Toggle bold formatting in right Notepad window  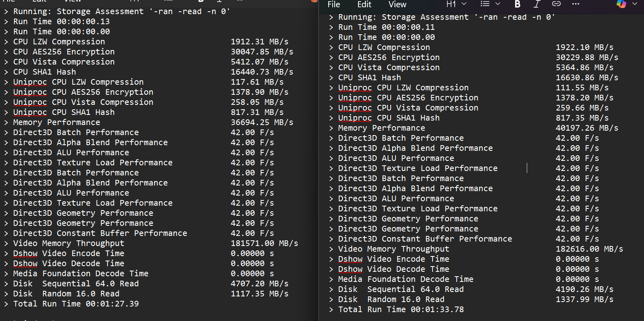518,4
